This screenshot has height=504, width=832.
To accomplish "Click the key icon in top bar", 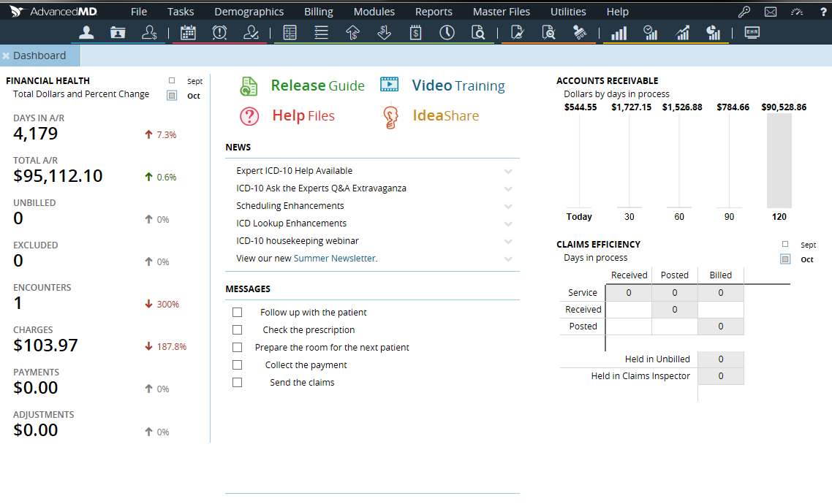I will pos(744,12).
